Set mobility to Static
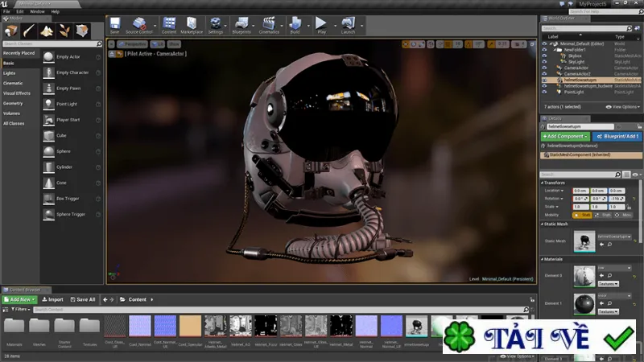Viewport: 644px width, 362px height. coord(582,215)
